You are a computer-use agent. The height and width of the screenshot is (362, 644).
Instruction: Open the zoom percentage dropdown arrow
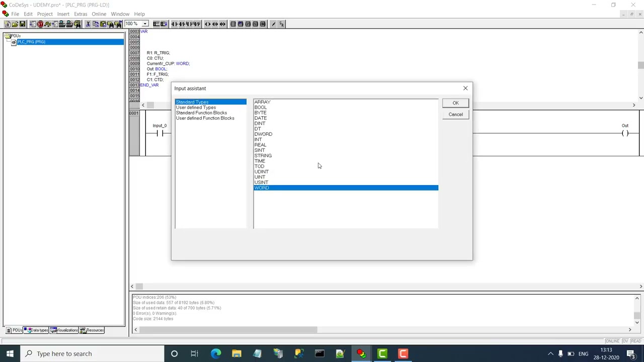click(145, 24)
